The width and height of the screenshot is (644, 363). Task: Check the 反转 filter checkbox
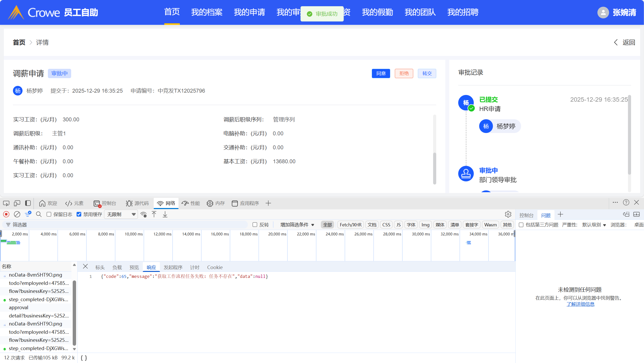pos(255,225)
